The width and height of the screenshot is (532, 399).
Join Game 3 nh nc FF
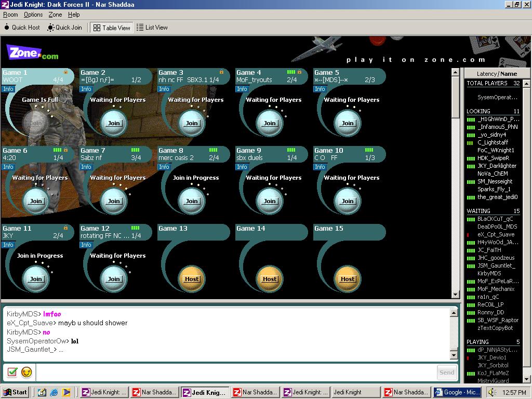(x=192, y=123)
